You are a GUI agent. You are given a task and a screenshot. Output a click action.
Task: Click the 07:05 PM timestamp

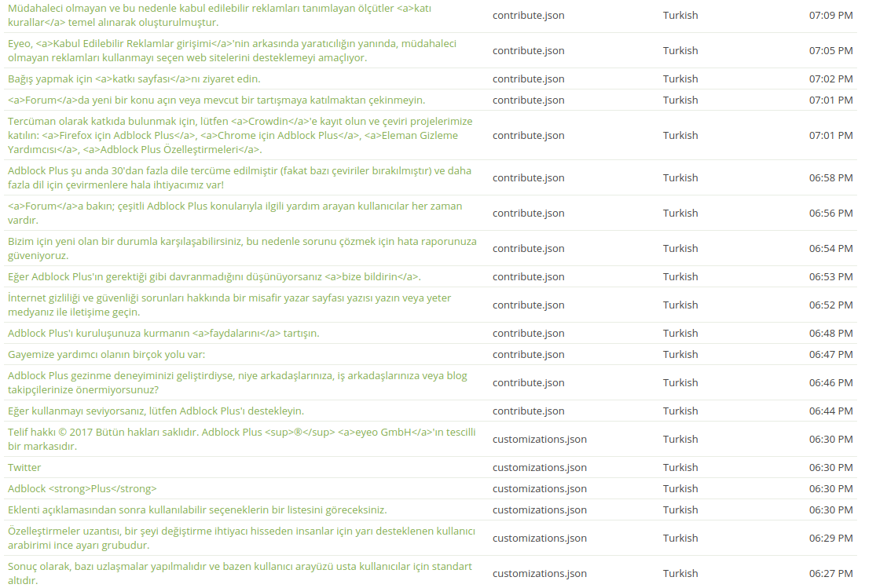tap(830, 51)
